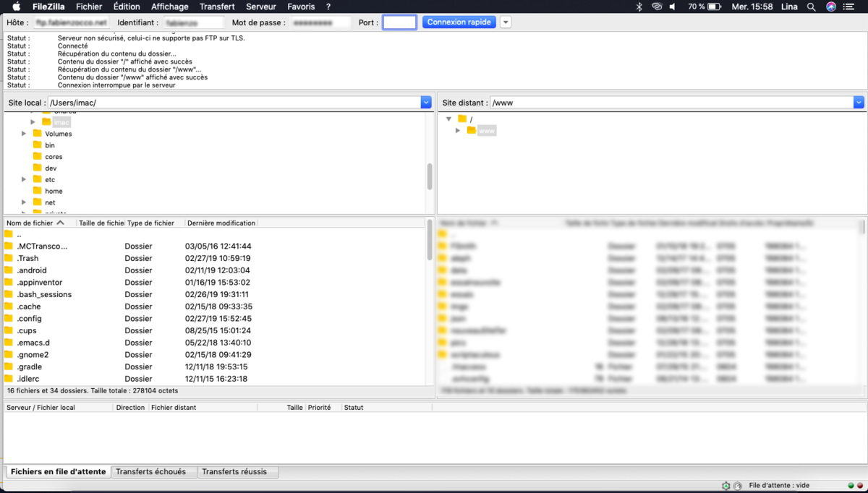Click the Bluetooth icon in menu bar
The image size is (868, 493).
[x=639, y=7]
